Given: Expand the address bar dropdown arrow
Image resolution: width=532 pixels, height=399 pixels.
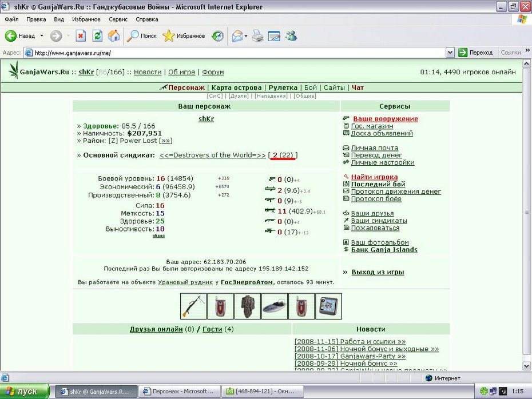Looking at the screenshot, I should (450, 53).
